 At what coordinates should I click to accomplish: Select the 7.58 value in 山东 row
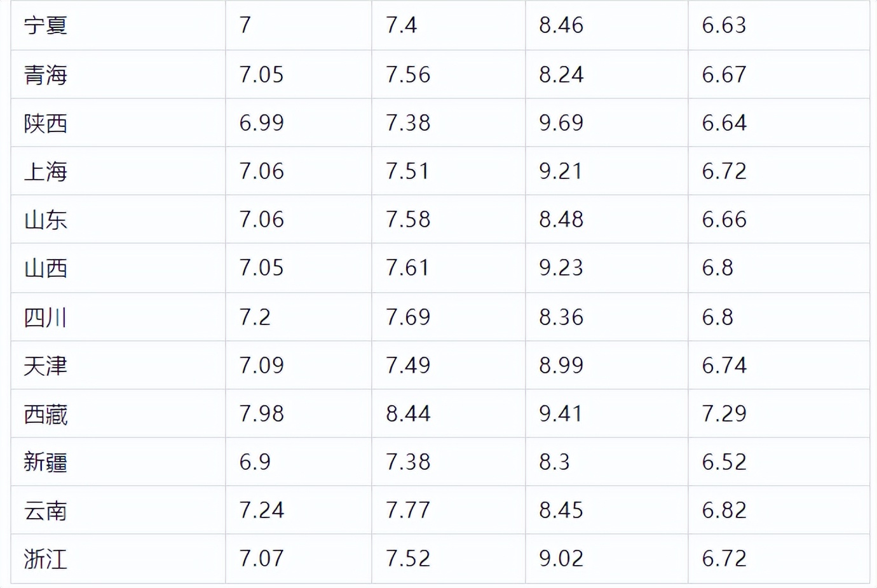pos(408,219)
